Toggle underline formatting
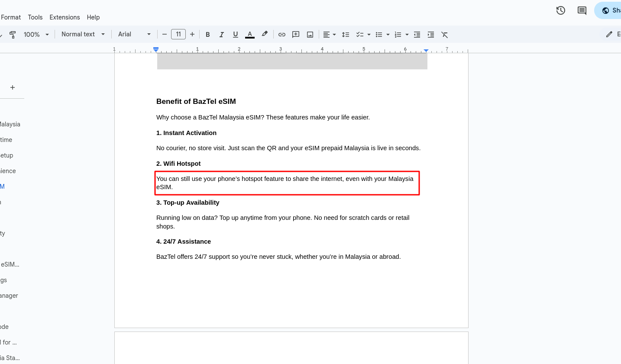The image size is (621, 364). (236, 35)
